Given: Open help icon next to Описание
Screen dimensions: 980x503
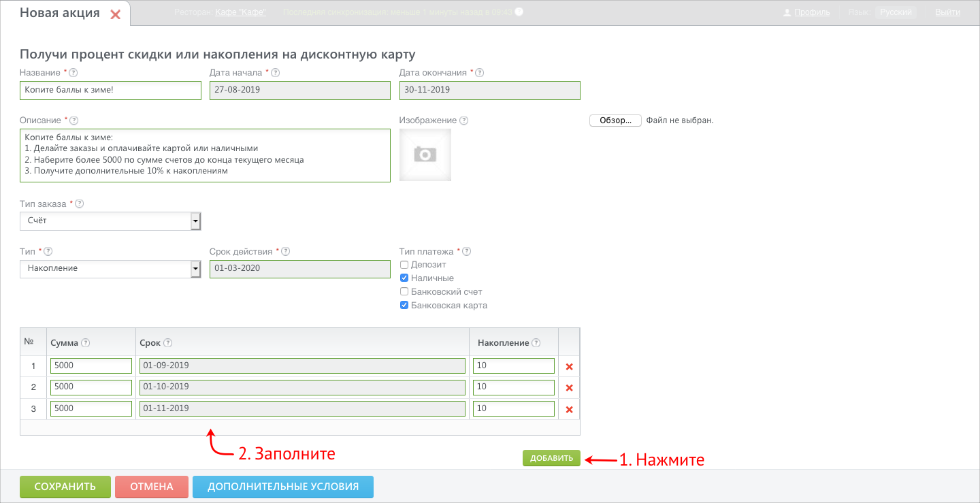Looking at the screenshot, I should point(74,120).
